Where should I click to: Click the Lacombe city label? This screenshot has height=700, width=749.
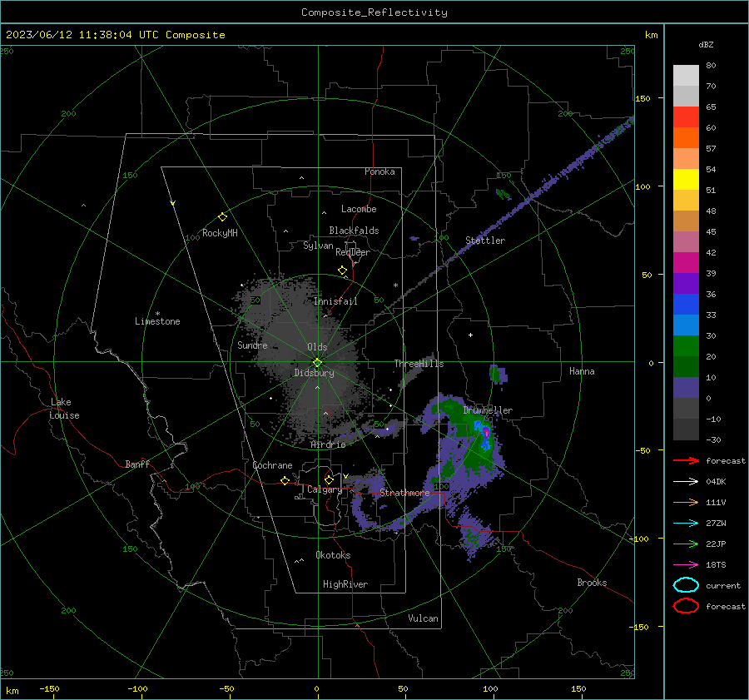coord(359,209)
